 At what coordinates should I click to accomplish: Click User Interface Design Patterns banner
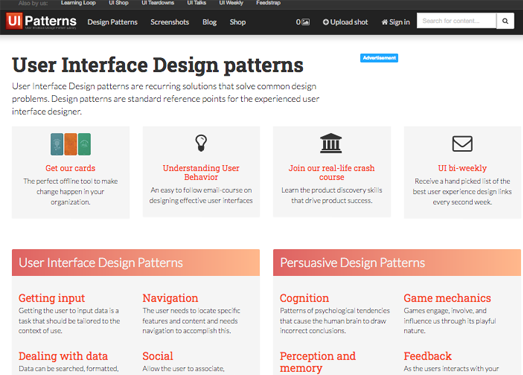coord(136,263)
